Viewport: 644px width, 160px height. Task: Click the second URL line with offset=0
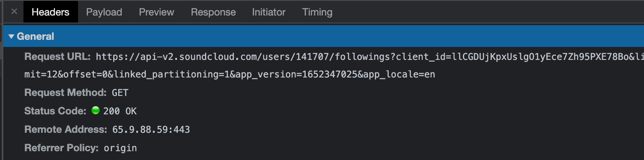(230, 75)
